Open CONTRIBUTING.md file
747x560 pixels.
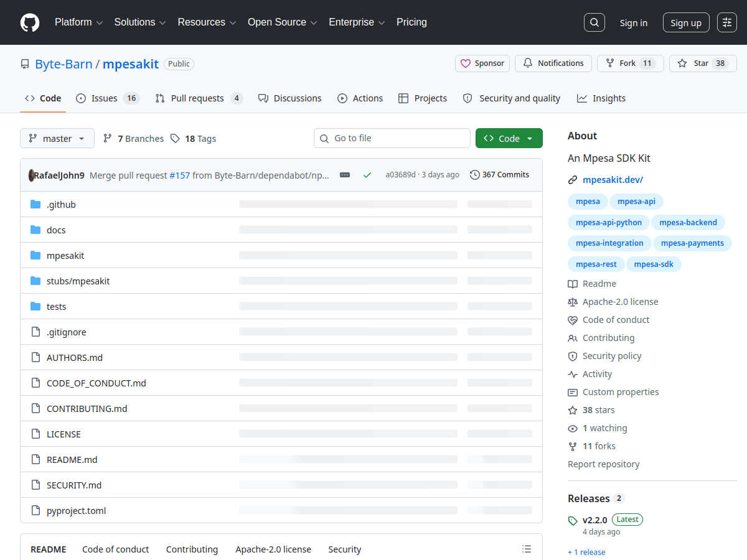(87, 408)
